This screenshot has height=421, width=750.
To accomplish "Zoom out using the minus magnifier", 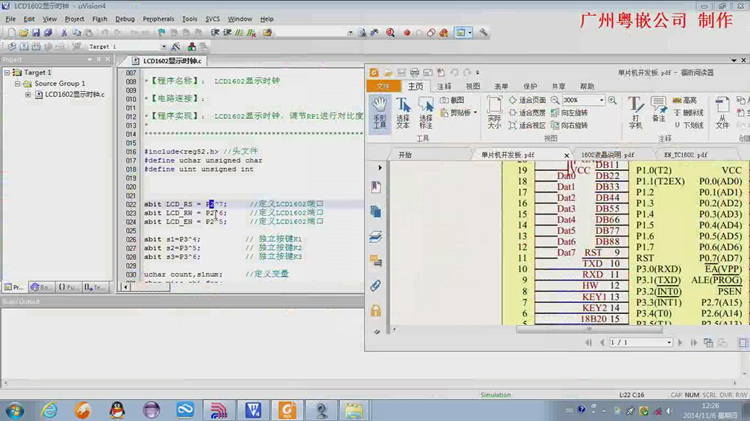I will 555,100.
